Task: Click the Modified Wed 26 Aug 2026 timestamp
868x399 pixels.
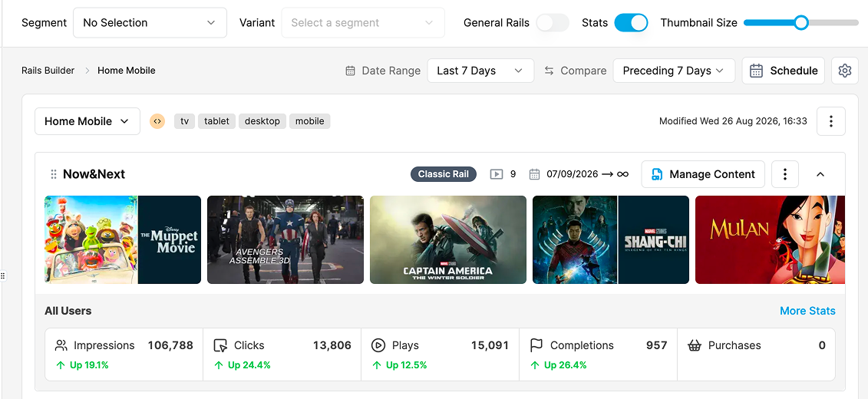Action: click(733, 121)
